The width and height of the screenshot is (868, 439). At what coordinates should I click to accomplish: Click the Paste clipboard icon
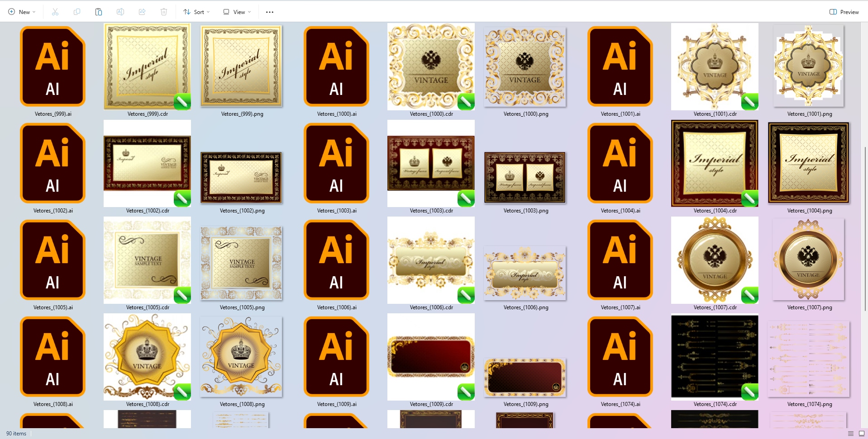pyautogui.click(x=99, y=12)
